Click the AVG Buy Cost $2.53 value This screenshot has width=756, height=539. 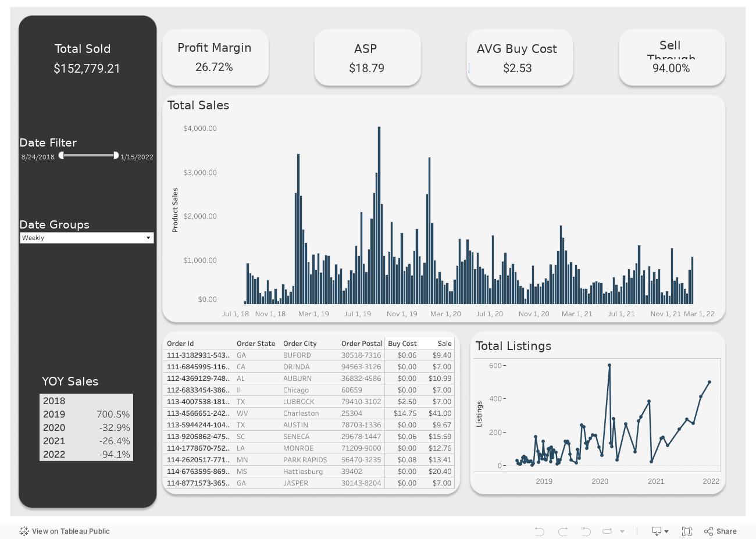point(518,68)
